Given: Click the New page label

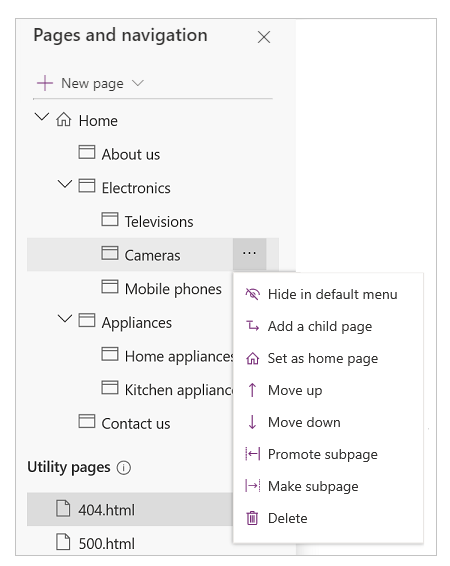Looking at the screenshot, I should tap(92, 83).
